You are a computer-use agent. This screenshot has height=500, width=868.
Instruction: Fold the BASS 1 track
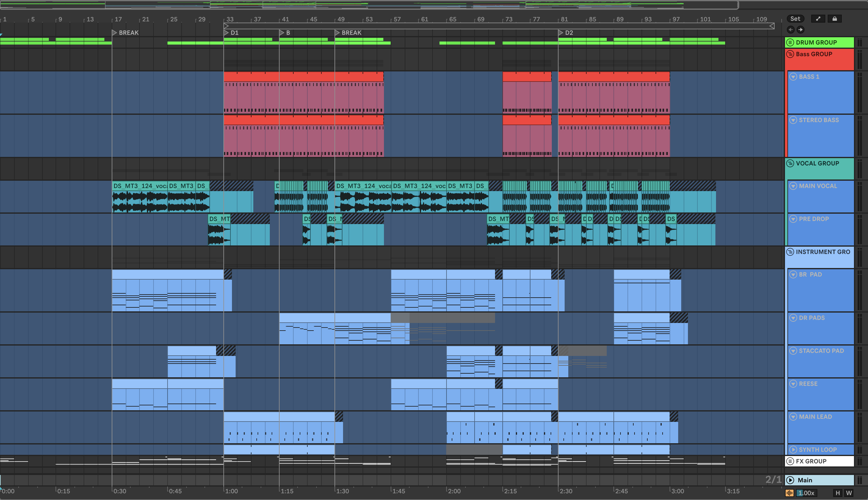tap(793, 77)
